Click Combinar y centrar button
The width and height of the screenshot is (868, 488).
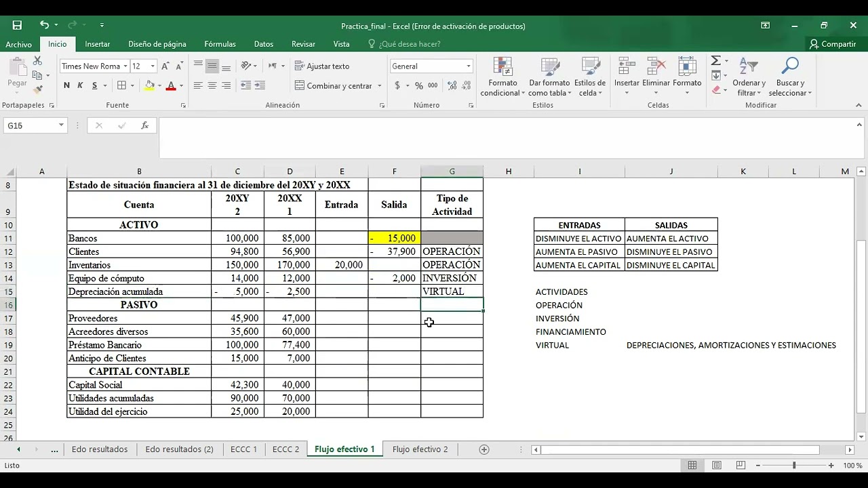tap(334, 85)
